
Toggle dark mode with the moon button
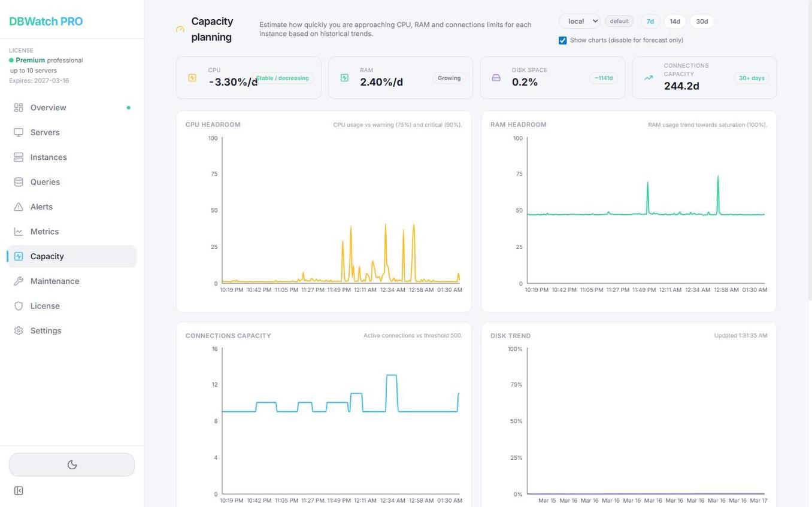[72, 465]
